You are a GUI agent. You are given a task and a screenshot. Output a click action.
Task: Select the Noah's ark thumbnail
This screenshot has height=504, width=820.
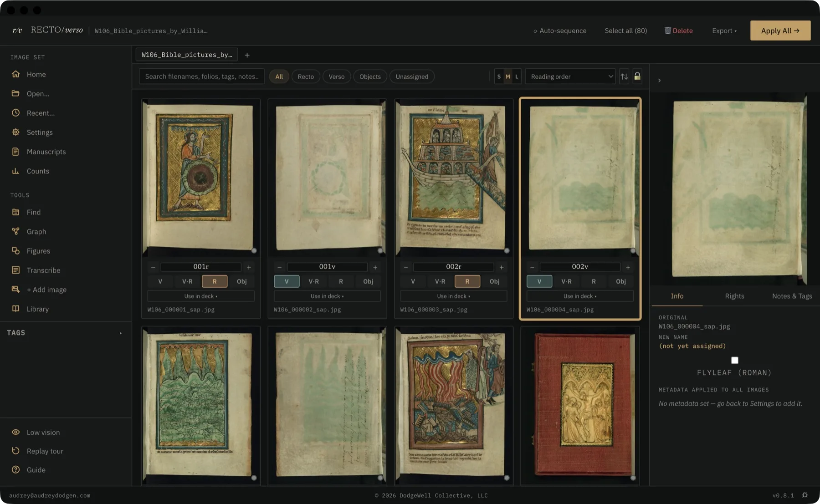(x=454, y=178)
